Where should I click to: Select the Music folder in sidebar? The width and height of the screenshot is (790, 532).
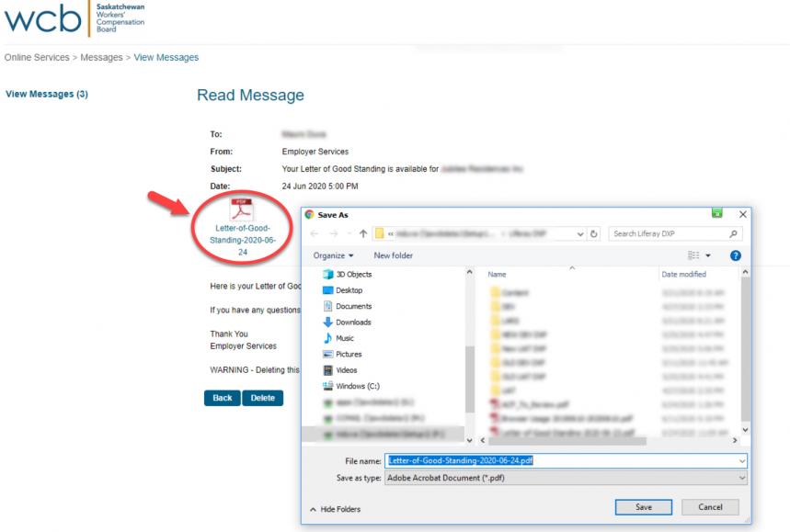(344, 338)
